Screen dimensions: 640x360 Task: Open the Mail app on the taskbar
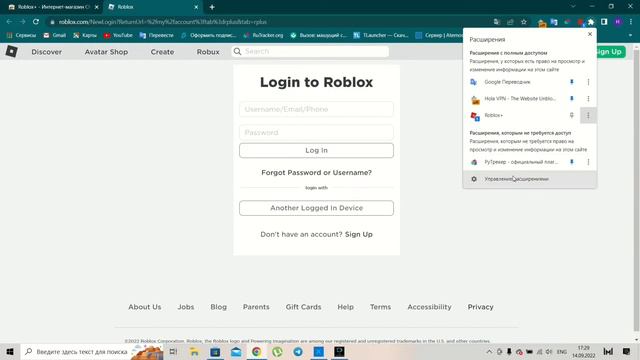[x=236, y=352]
